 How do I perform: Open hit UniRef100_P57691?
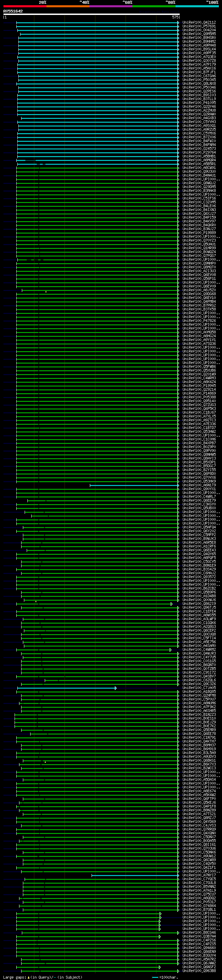199,26
